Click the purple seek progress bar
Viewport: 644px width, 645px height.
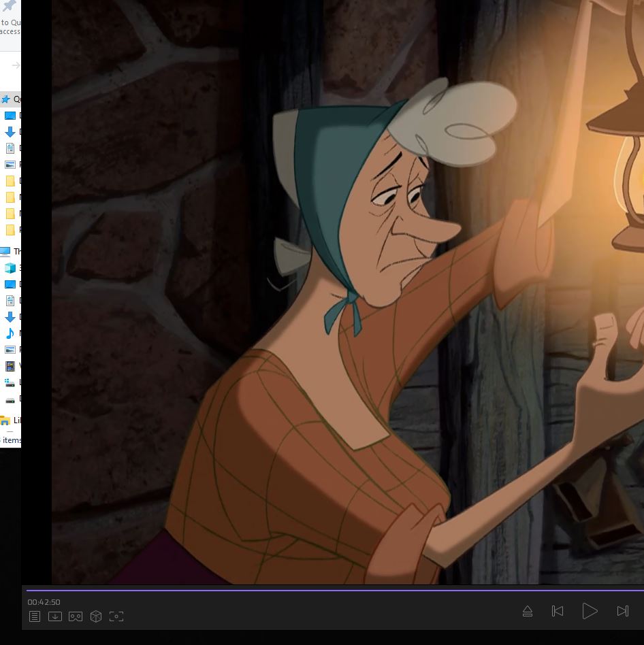coord(334,591)
